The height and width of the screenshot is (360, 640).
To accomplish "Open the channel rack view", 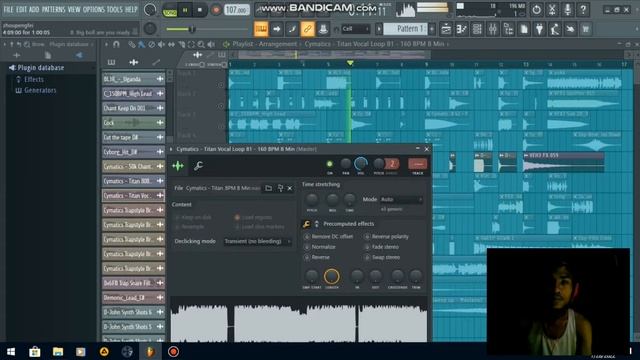I will [x=477, y=29].
